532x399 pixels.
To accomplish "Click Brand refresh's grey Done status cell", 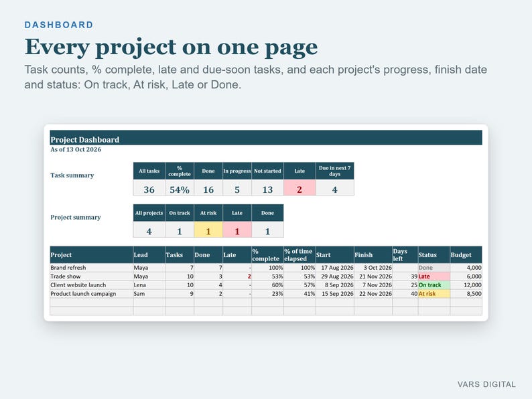I will coord(434,268).
